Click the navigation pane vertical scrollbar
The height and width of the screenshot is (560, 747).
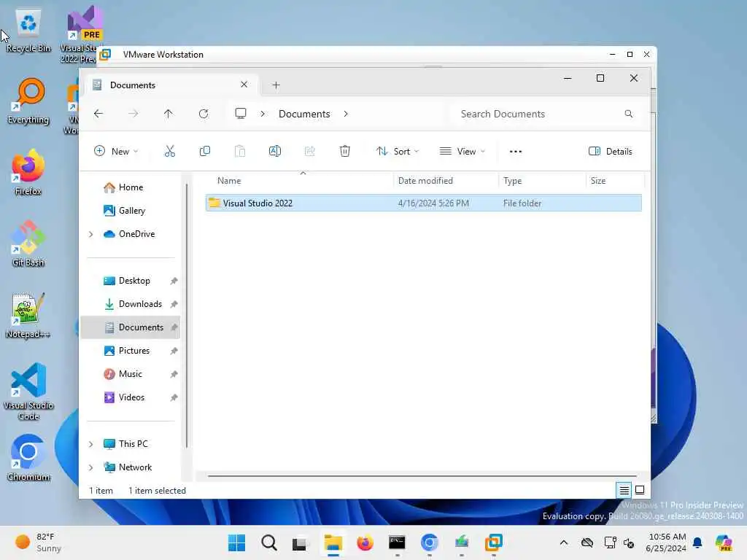[x=187, y=314]
